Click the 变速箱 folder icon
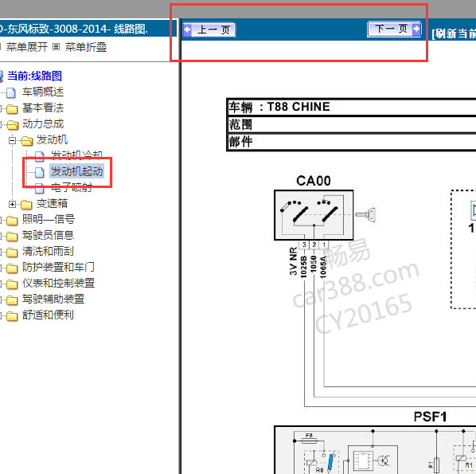 tap(26, 205)
